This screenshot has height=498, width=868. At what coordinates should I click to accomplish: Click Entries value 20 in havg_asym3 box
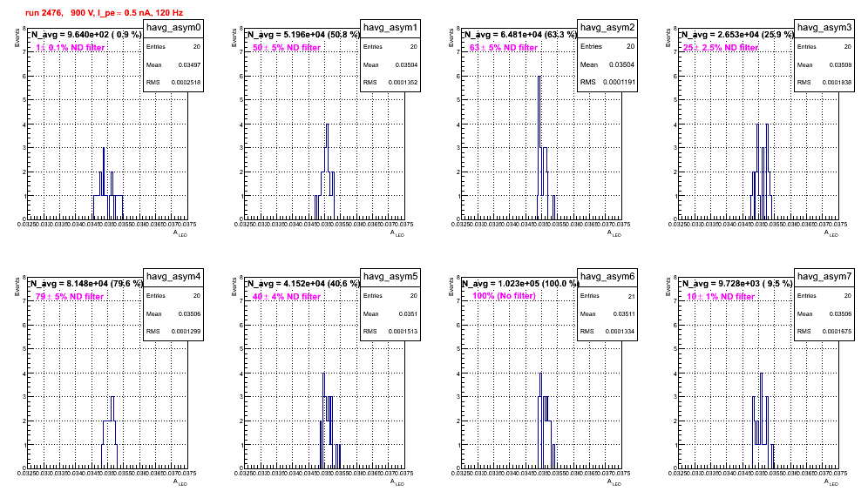848,47
